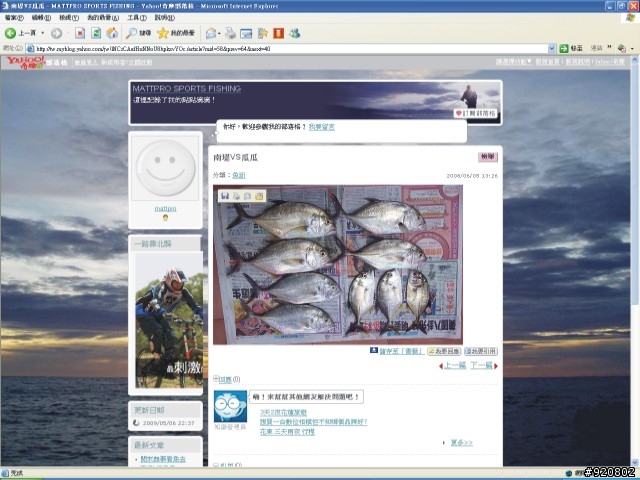The width and height of the screenshot is (640, 480).
Task: Open the View menu
Action: pos(69,18)
